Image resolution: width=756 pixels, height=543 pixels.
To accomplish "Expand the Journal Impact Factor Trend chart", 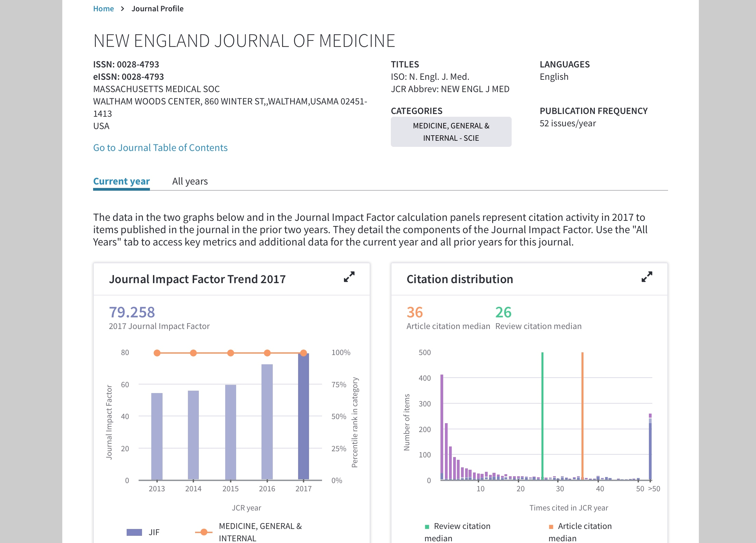I will (349, 277).
